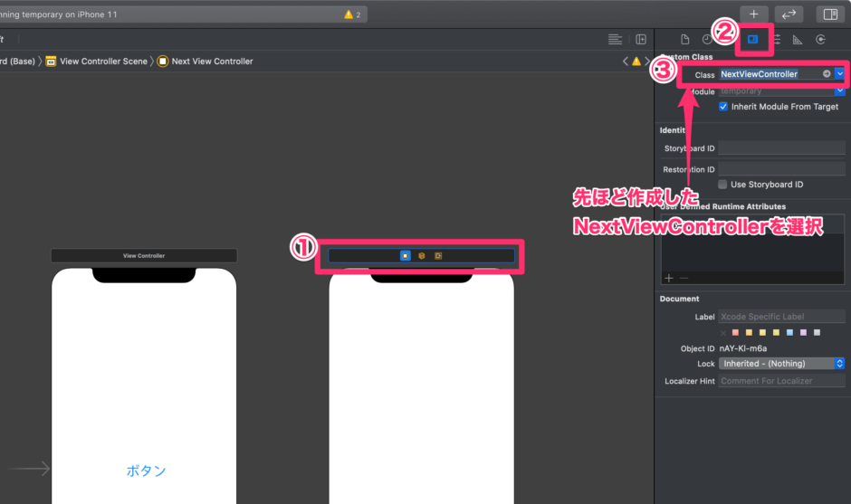851x504 pixels.
Task: Choose the red label color swatch
Action: click(x=736, y=332)
